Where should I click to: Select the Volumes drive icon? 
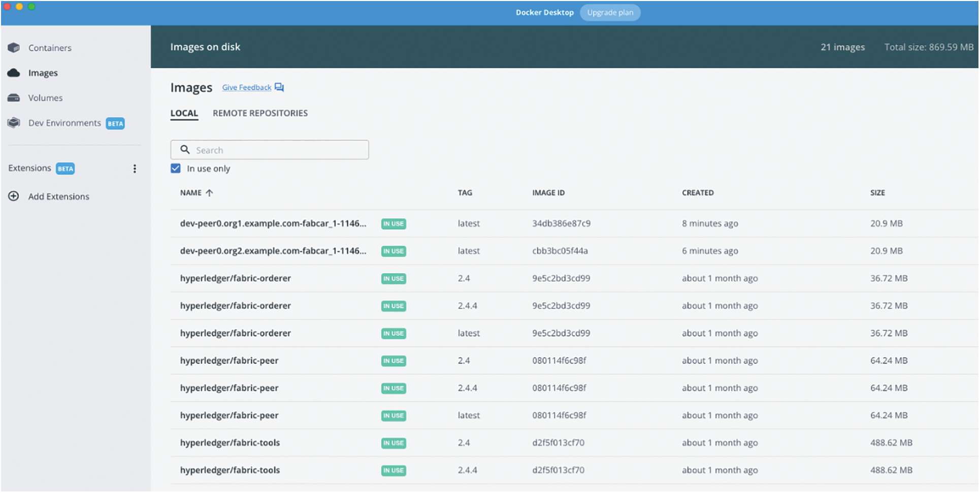pos(14,98)
